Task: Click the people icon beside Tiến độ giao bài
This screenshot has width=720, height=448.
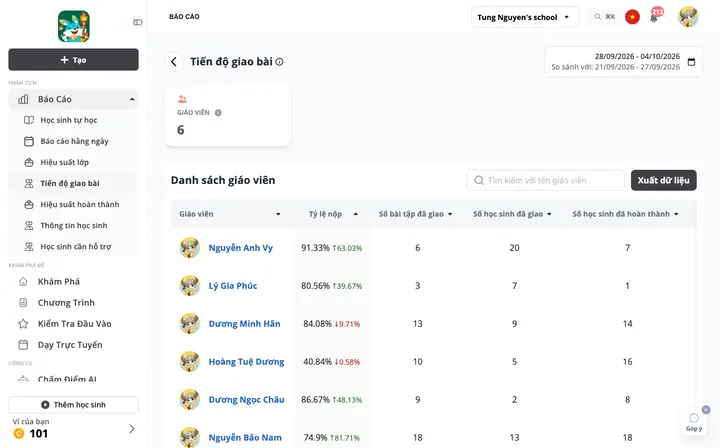Action: point(29,184)
